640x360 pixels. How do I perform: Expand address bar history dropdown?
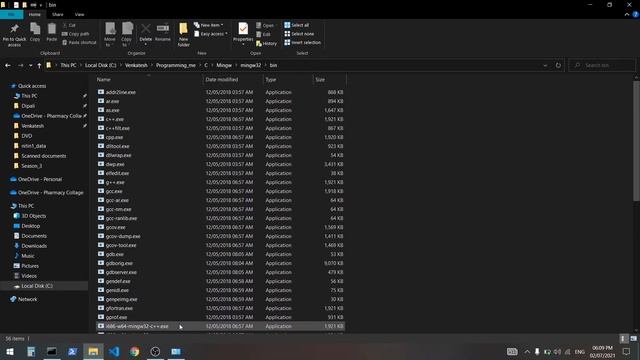click(x=545, y=65)
